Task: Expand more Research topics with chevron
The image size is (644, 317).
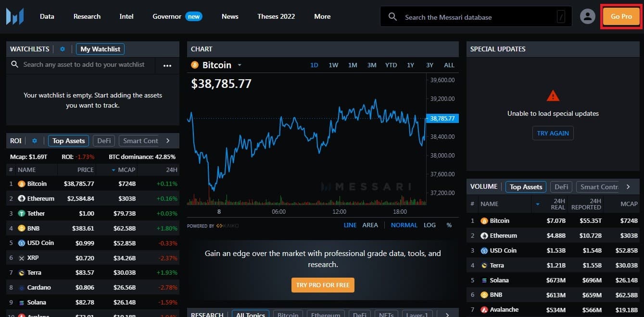Action: point(447,315)
